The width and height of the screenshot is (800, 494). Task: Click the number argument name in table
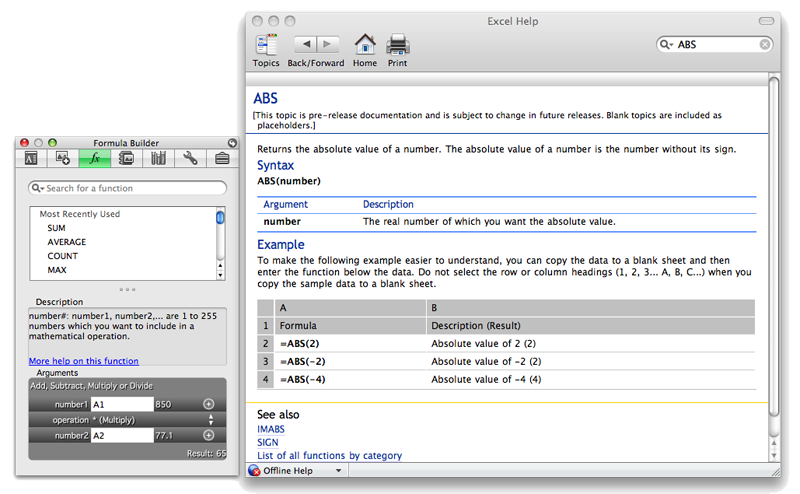[282, 221]
